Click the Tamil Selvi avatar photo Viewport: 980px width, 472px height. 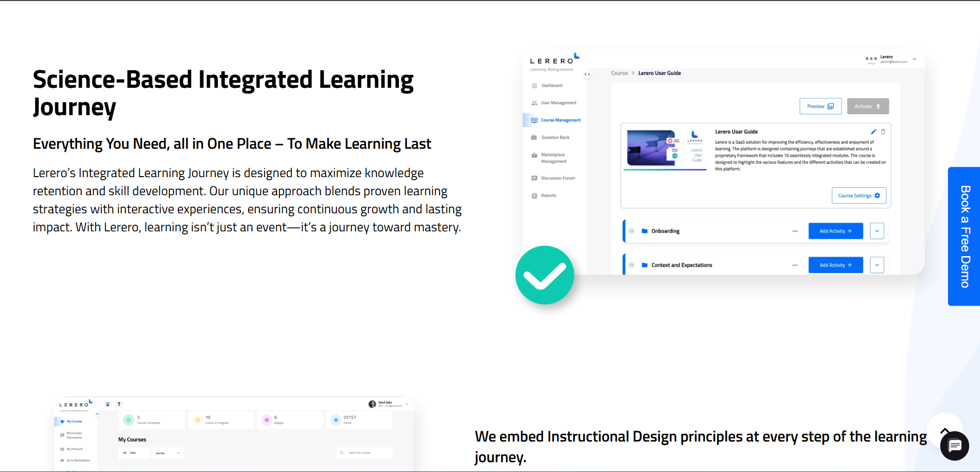[372, 404]
